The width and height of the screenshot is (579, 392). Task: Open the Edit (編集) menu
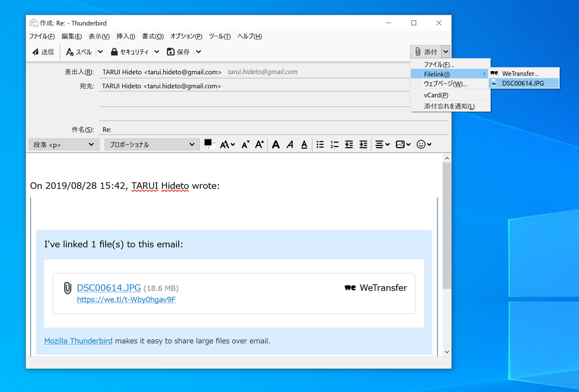pos(72,36)
